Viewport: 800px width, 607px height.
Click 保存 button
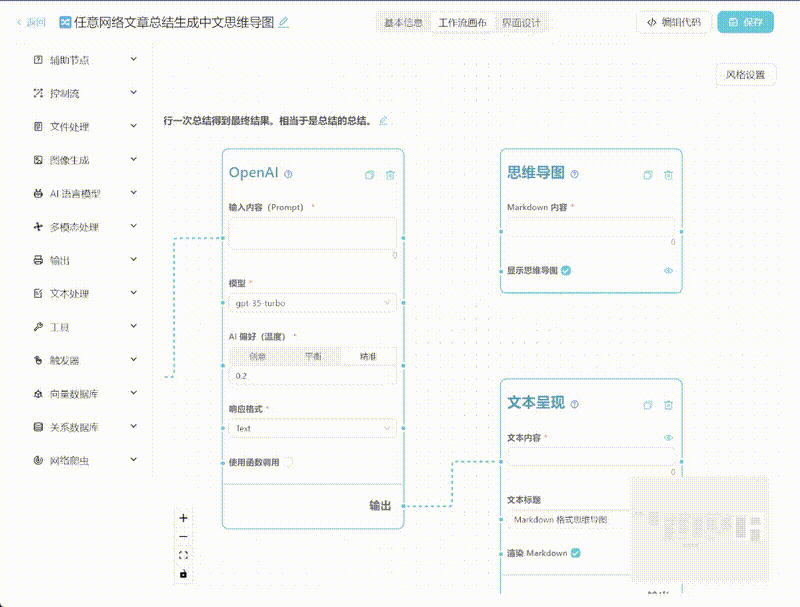click(x=745, y=22)
